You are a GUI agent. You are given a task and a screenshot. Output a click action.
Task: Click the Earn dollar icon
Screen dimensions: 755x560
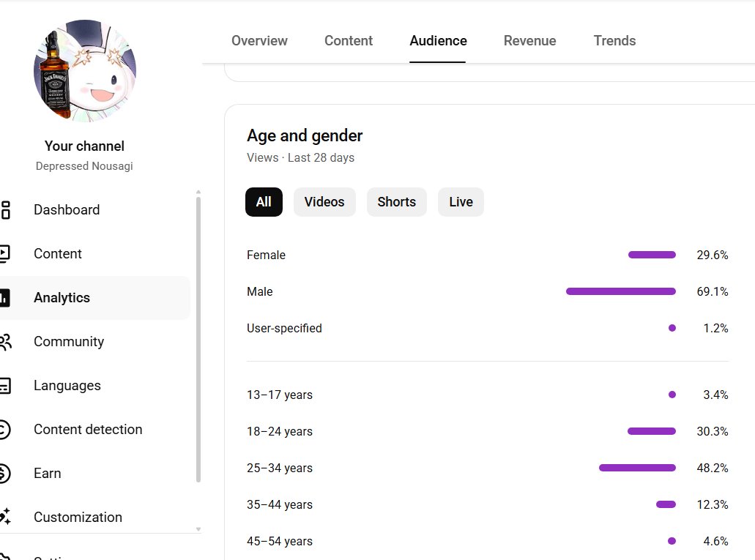click(4, 473)
